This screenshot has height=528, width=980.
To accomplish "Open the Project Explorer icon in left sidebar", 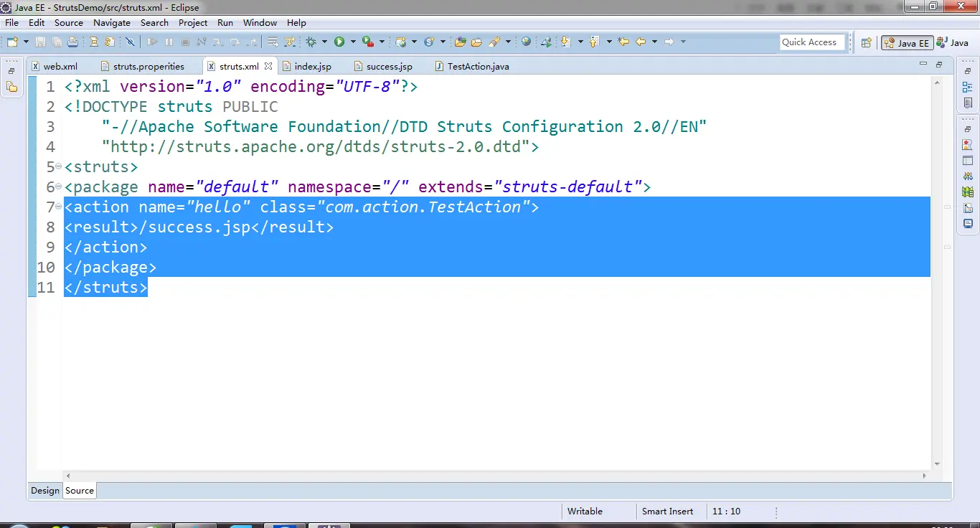I will click(x=12, y=88).
